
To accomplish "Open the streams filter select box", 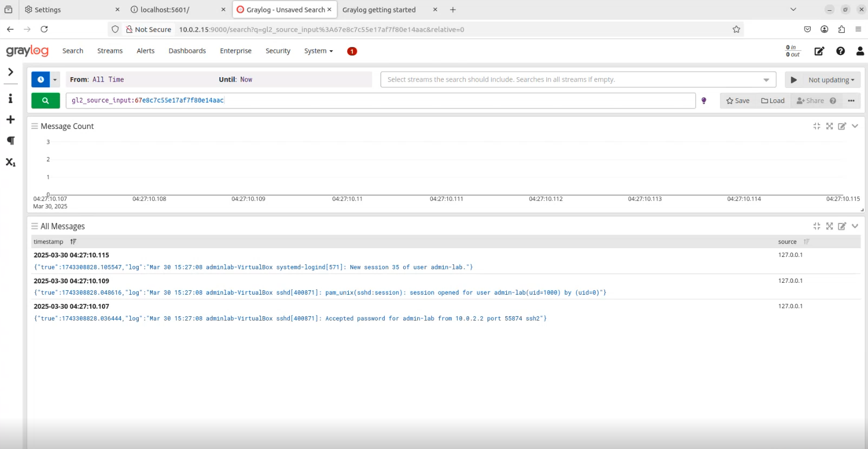I will point(578,79).
